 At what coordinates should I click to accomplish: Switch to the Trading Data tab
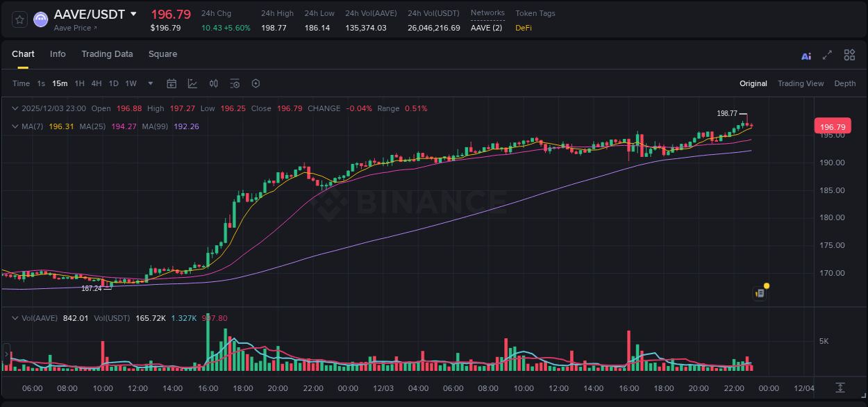click(107, 54)
